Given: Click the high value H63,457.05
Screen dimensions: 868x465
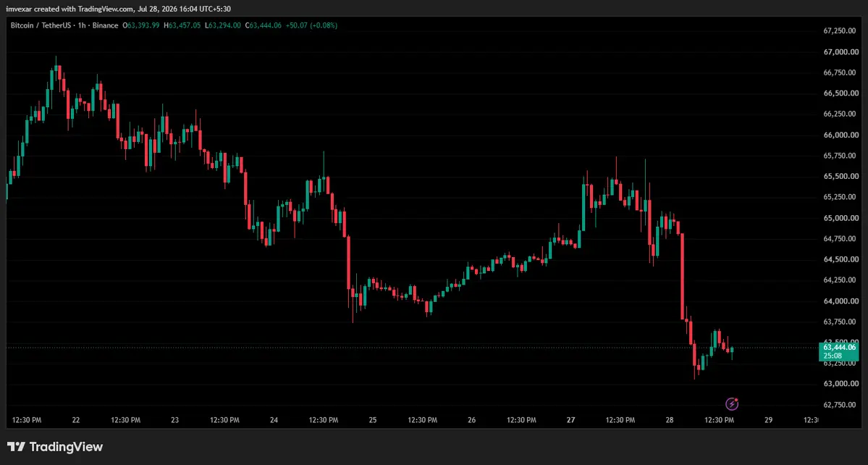Looking at the screenshot, I should (182, 25).
